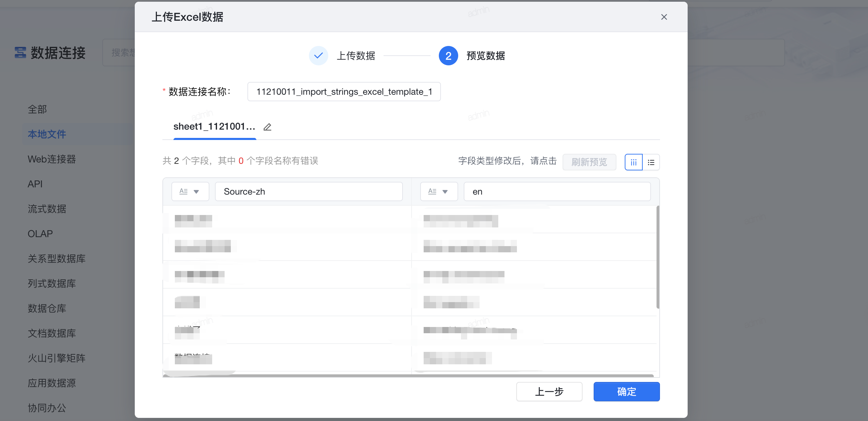Click step 2 preview data circle
868x421 pixels.
point(448,56)
